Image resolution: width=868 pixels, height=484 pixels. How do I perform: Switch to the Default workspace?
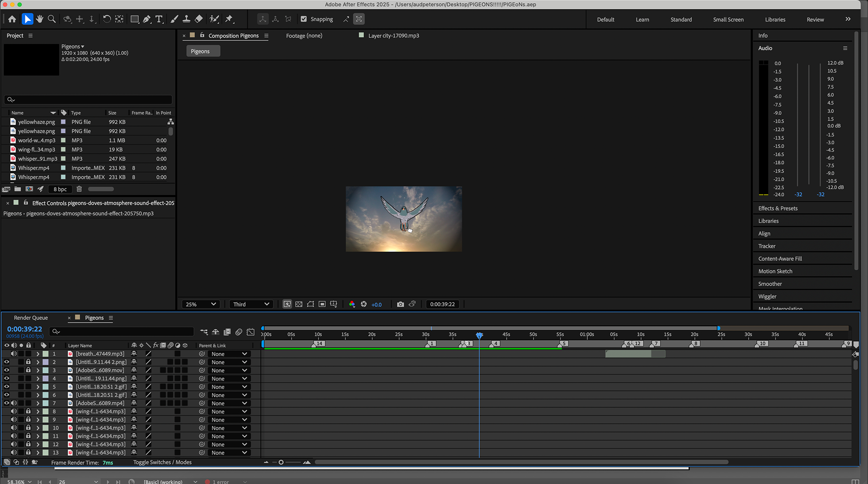click(605, 19)
